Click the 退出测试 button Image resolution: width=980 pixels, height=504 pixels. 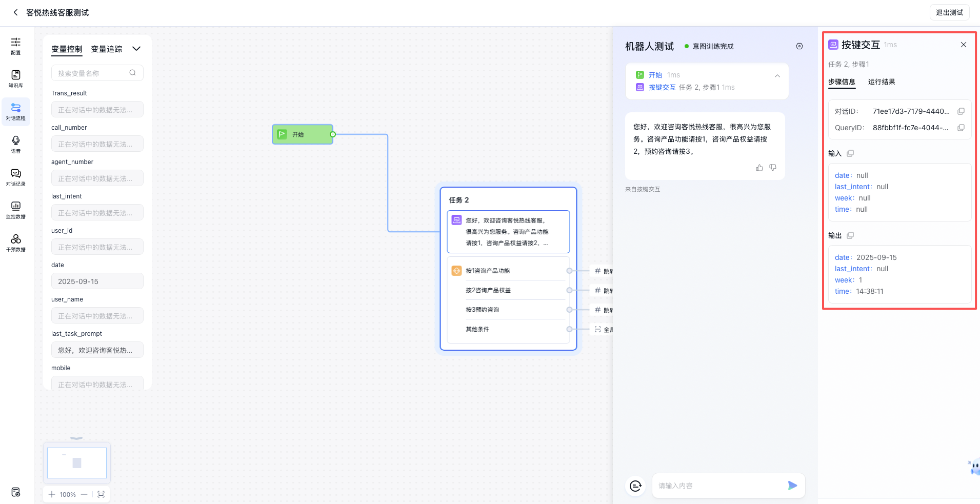point(949,12)
